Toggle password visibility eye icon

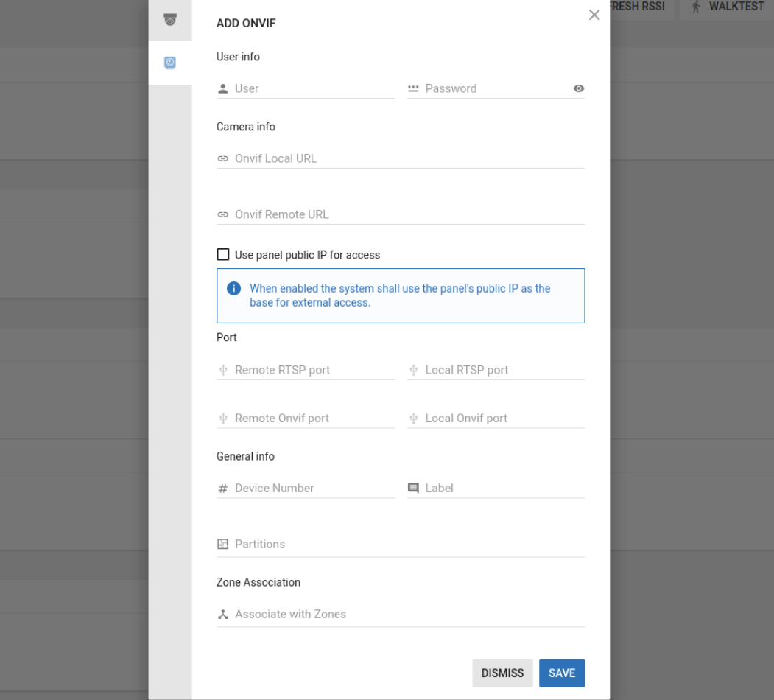tap(579, 89)
